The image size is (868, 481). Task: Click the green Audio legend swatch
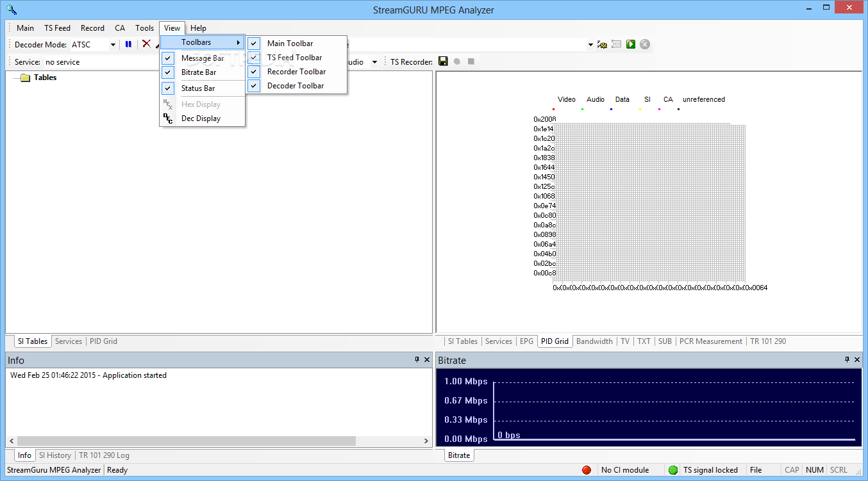(582, 109)
